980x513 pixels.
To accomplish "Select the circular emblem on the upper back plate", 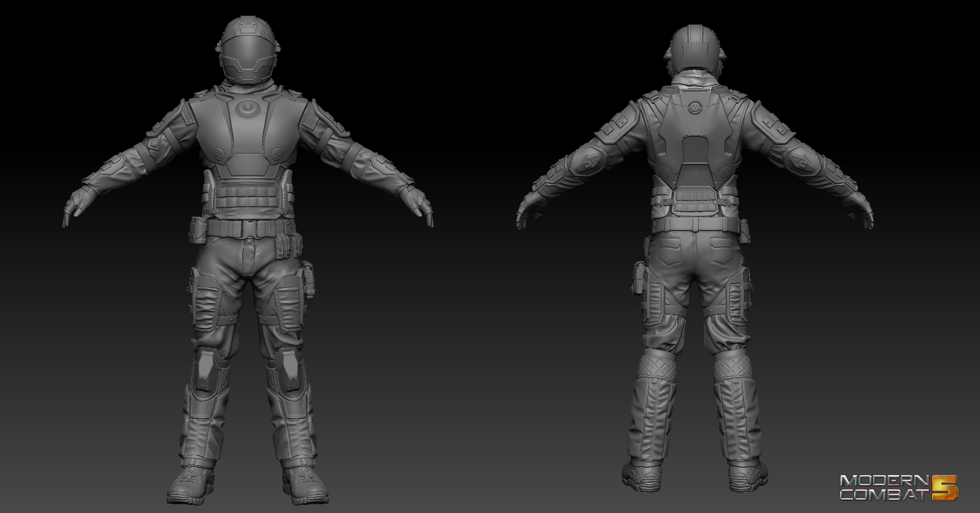I will tap(694, 107).
